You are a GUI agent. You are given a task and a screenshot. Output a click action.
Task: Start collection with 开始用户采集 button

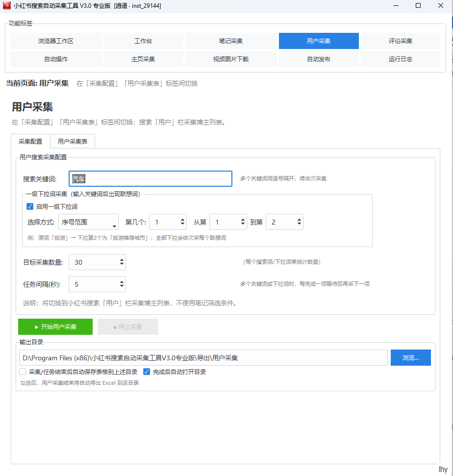point(55,326)
